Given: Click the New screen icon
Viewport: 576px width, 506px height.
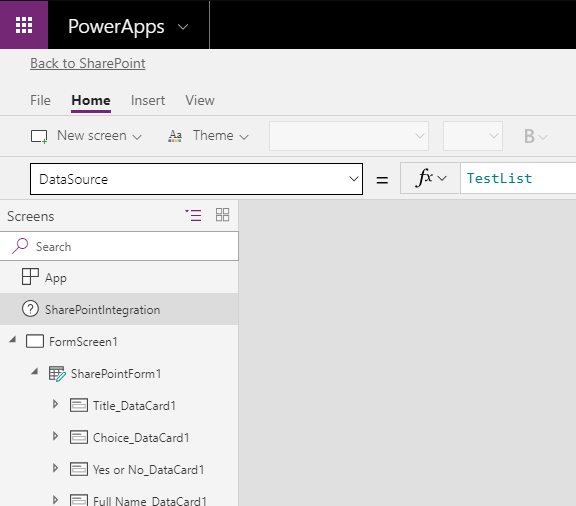Looking at the screenshot, I should pos(39,136).
